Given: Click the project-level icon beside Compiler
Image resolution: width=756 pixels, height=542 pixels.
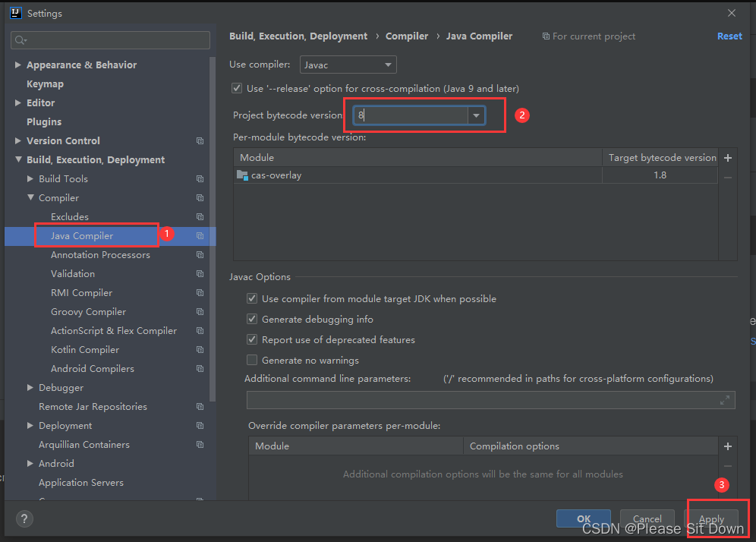Looking at the screenshot, I should (x=200, y=197).
